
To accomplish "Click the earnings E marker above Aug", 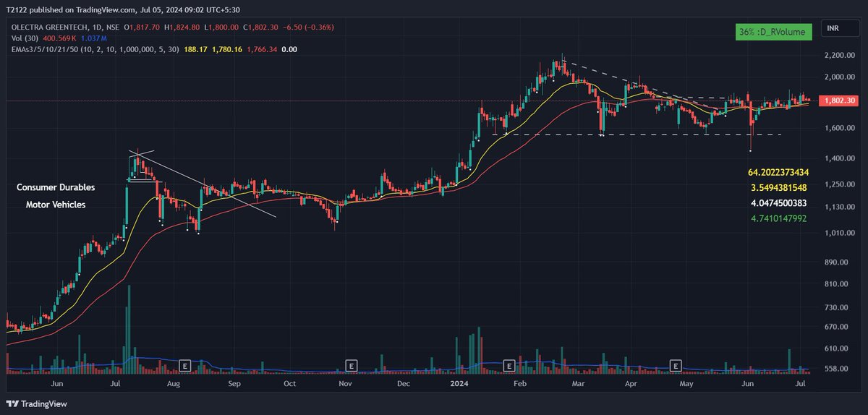I will [x=184, y=365].
